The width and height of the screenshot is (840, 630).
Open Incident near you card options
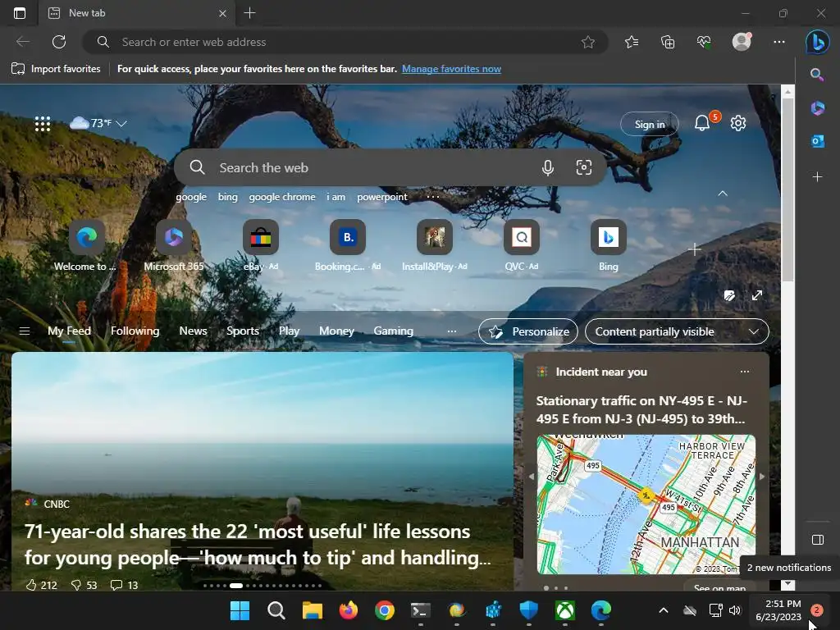[745, 372]
